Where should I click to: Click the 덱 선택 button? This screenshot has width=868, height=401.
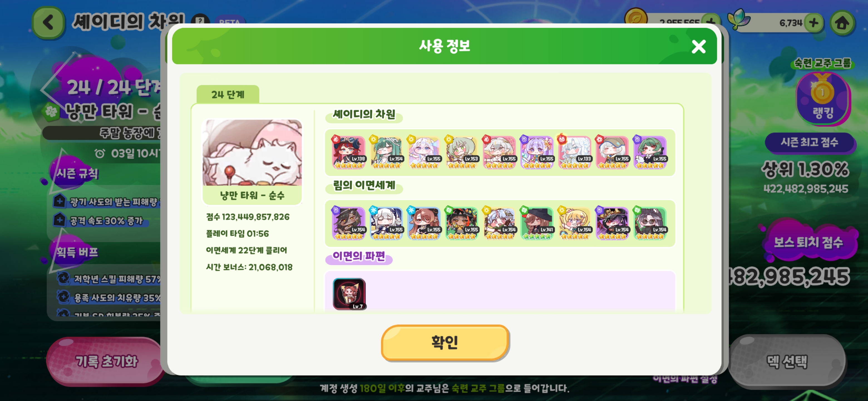(x=787, y=361)
